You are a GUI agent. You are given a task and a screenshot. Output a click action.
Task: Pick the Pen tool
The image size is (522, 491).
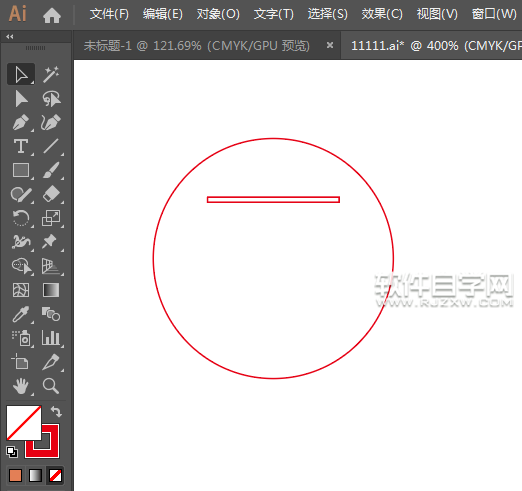click(21, 122)
